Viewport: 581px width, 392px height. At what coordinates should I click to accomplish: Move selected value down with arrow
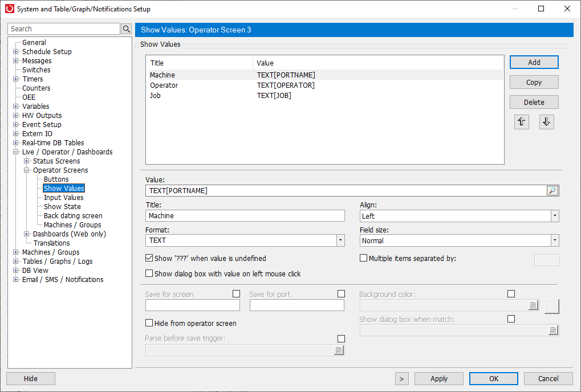point(547,122)
